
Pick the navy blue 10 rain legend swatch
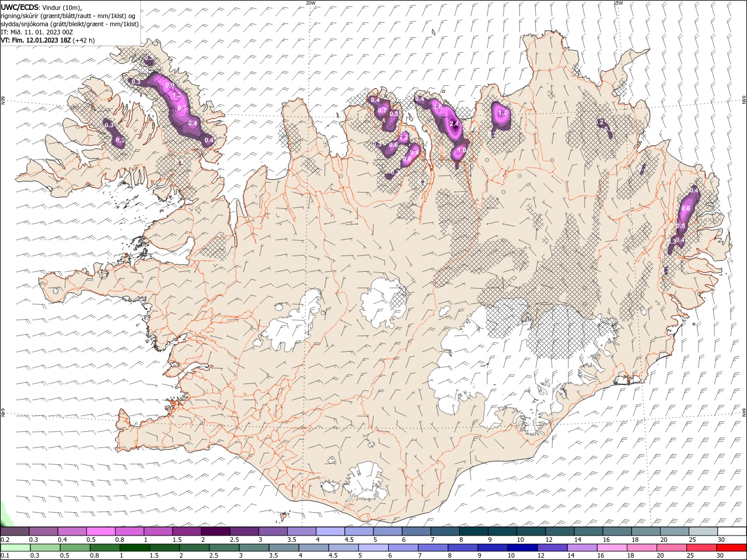click(522, 548)
